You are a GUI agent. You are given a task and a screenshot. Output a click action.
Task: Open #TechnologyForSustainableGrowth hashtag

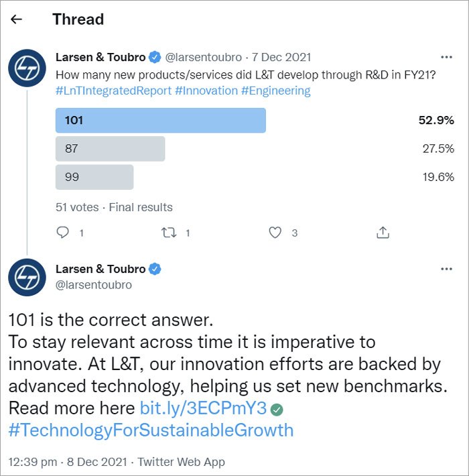coord(151,430)
